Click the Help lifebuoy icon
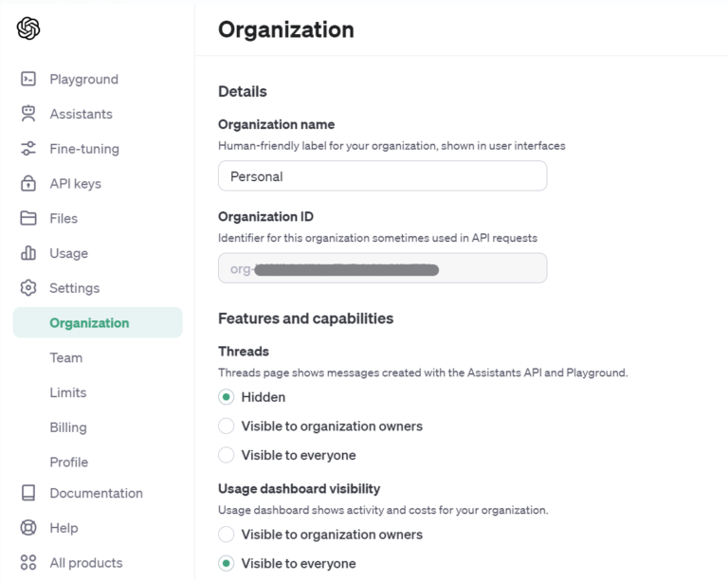The width and height of the screenshot is (728, 581). 28,528
